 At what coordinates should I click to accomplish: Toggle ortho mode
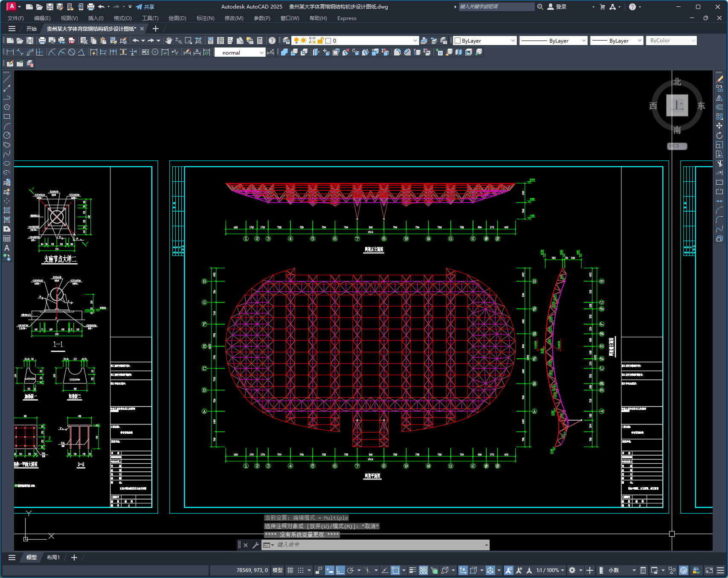coord(340,570)
